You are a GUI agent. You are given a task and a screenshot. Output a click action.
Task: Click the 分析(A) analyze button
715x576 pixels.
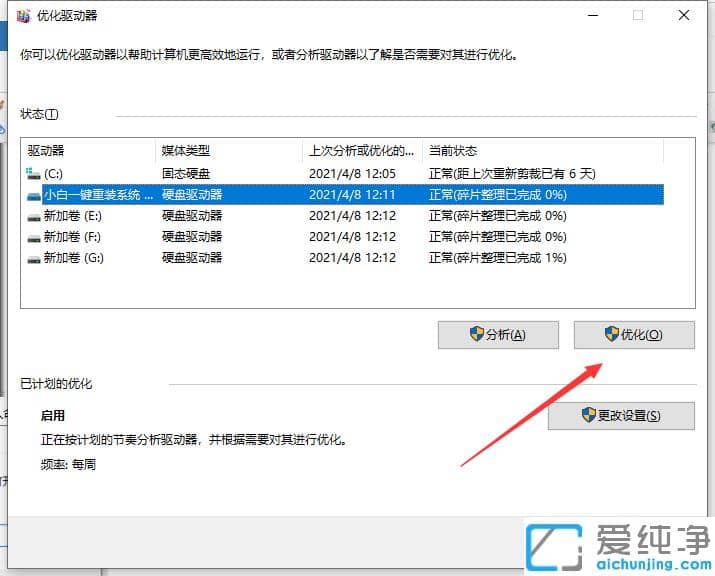pyautogui.click(x=498, y=335)
